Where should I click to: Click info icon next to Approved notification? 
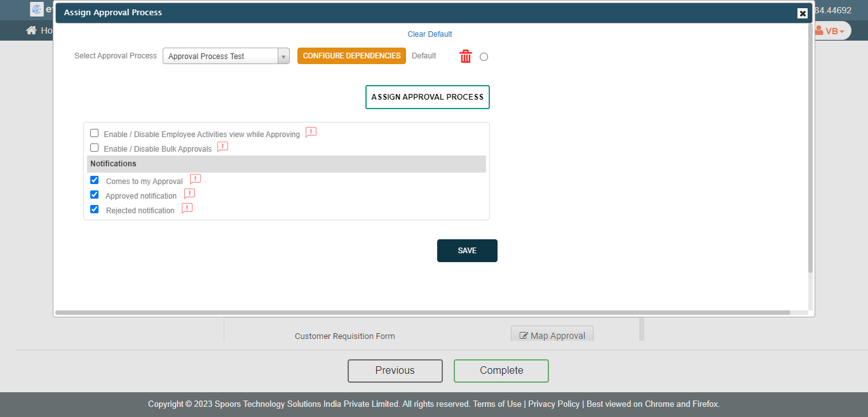tap(189, 194)
